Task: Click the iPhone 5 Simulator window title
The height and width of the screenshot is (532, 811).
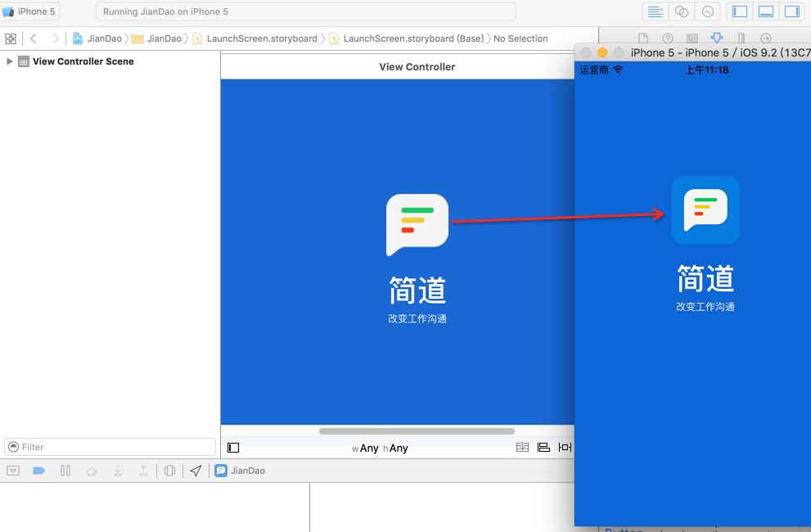Action: (720, 52)
